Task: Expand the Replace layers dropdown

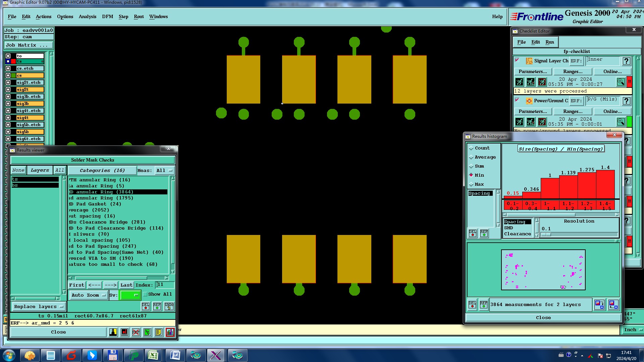Action: tap(38, 306)
